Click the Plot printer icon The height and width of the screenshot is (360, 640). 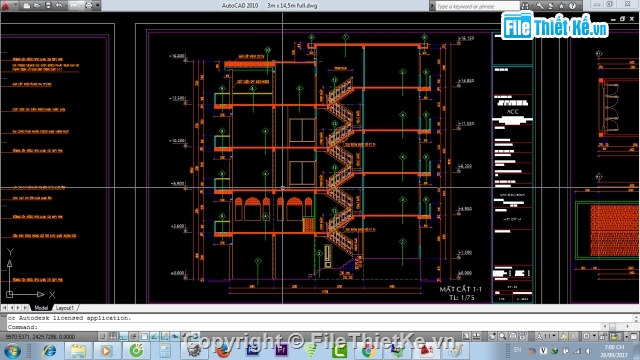tap(89, 6)
